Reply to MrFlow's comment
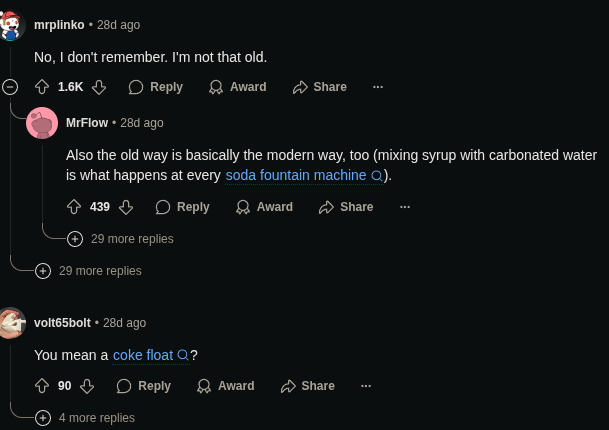This screenshot has height=430, width=609. pyautogui.click(x=183, y=207)
